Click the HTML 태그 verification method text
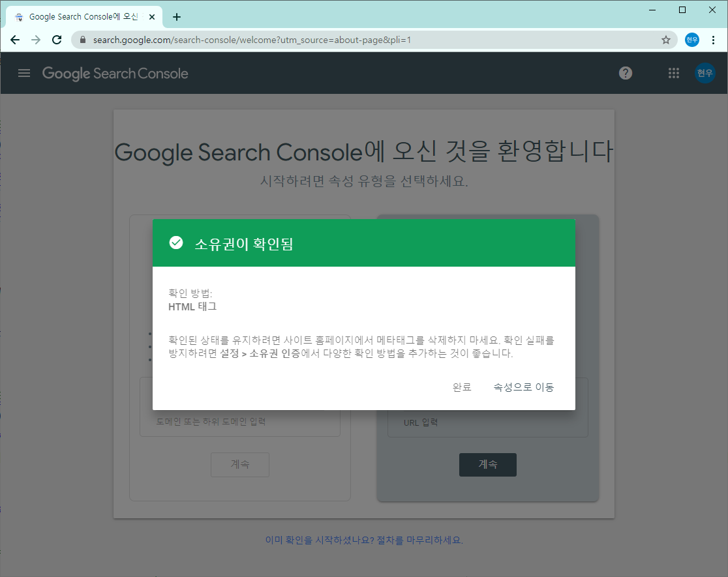 (192, 306)
